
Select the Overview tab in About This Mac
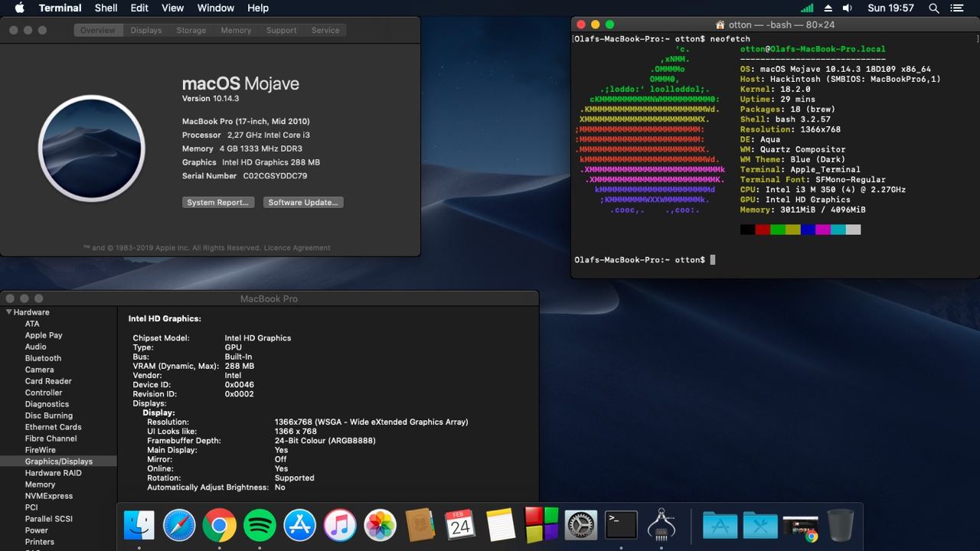click(98, 30)
